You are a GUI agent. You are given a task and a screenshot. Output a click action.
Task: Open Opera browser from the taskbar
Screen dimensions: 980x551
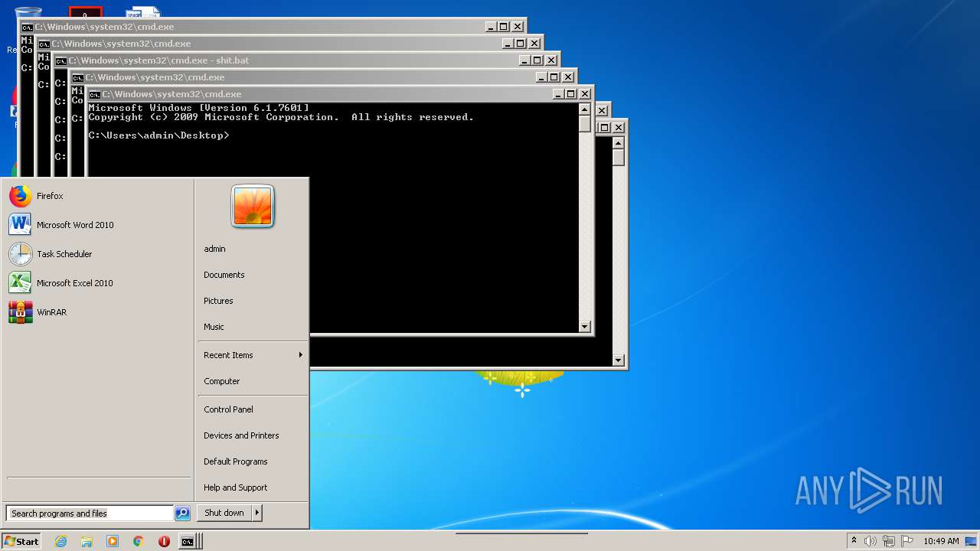pyautogui.click(x=164, y=541)
